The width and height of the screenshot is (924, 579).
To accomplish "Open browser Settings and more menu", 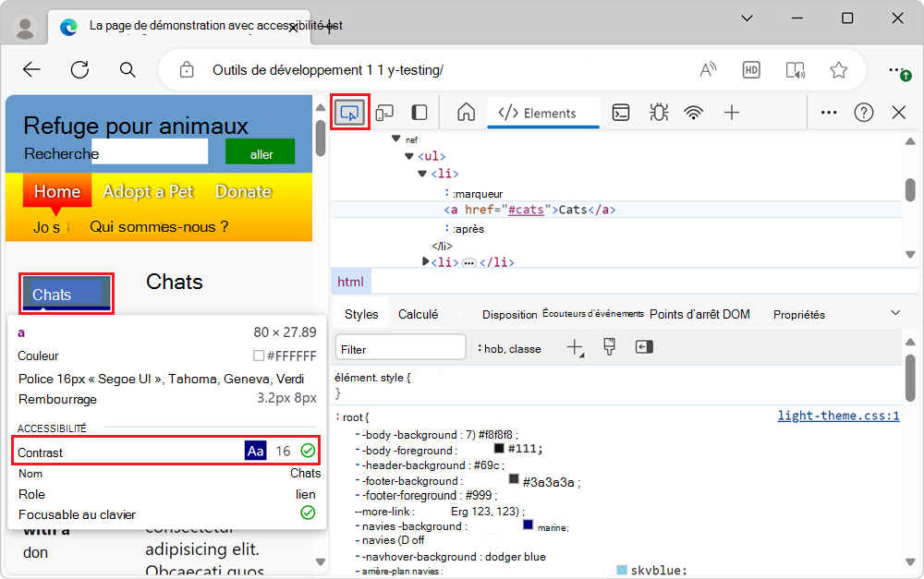I will coord(899,71).
